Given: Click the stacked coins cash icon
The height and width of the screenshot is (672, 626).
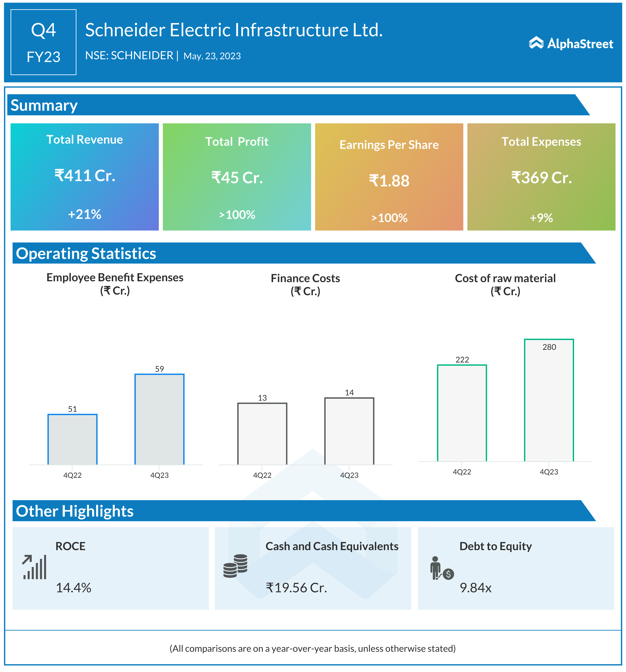Looking at the screenshot, I should pyautogui.click(x=235, y=566).
